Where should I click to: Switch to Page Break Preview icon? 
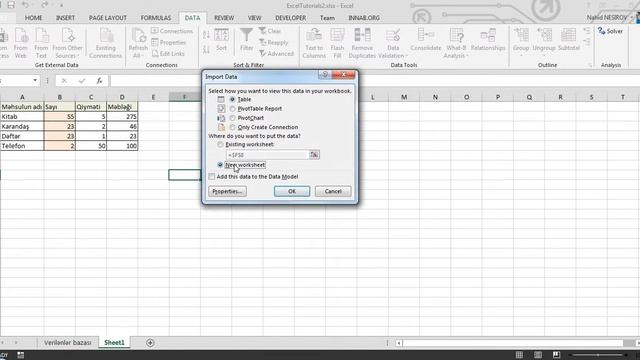556,355
